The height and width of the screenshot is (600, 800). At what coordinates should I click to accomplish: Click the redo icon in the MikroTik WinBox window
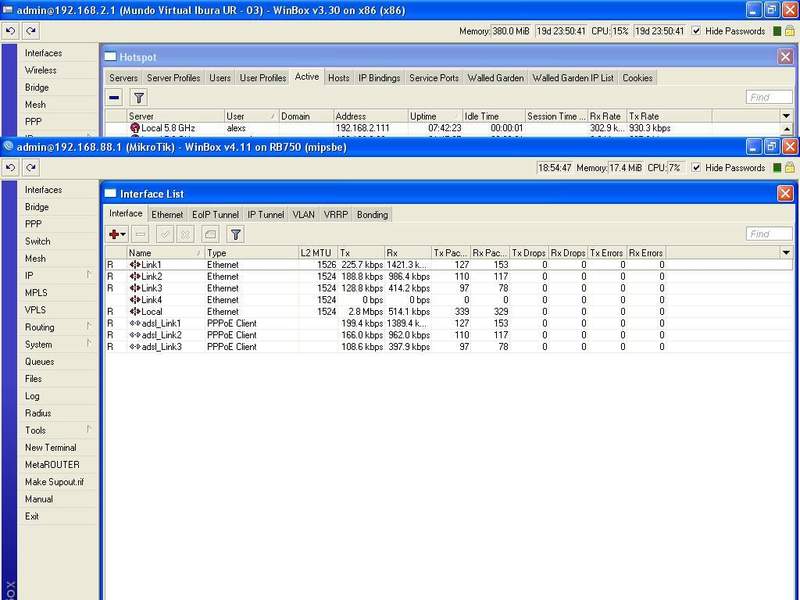[x=31, y=167]
